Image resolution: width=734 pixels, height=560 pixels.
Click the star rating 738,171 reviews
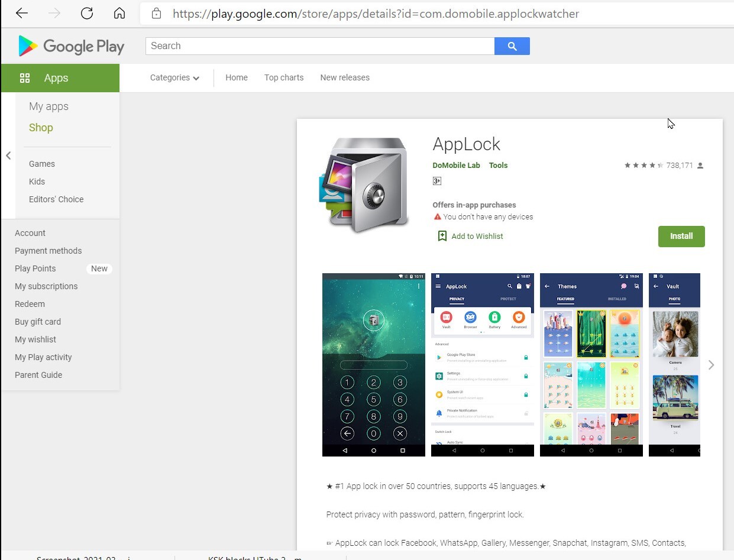tap(664, 166)
